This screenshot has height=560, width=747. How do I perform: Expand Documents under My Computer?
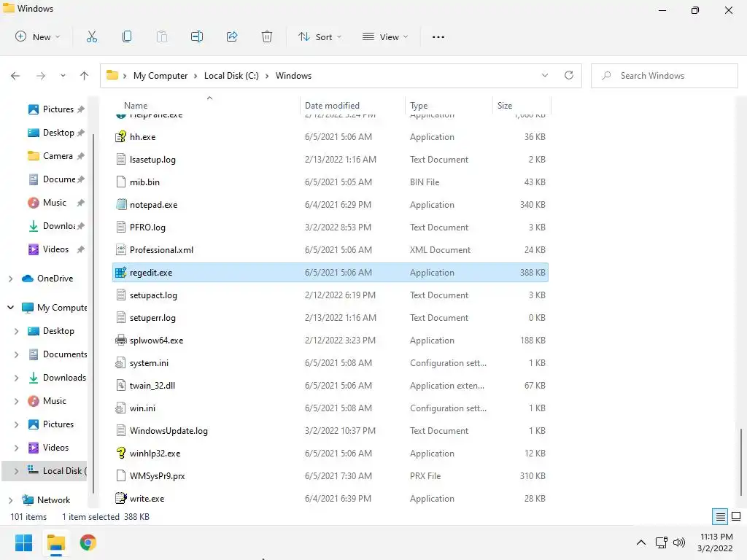click(16, 354)
